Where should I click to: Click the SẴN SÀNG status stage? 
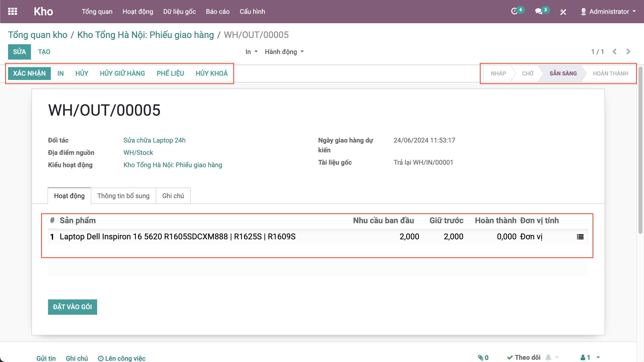(x=563, y=73)
